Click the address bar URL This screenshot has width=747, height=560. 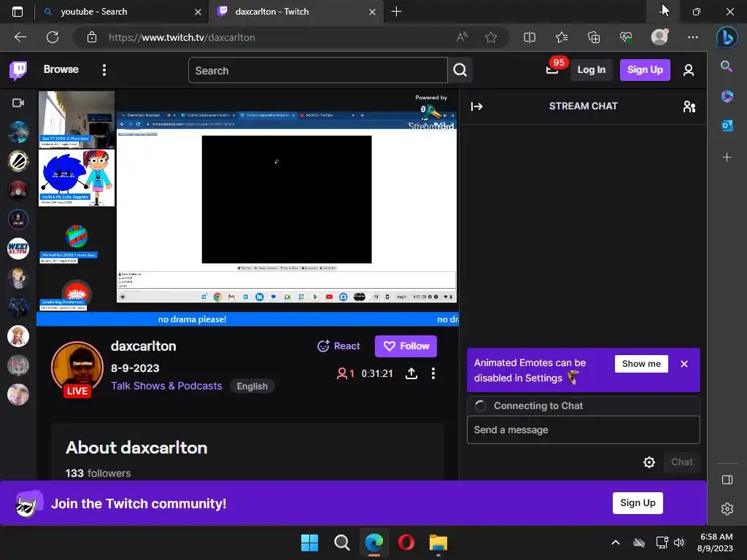[x=182, y=38]
